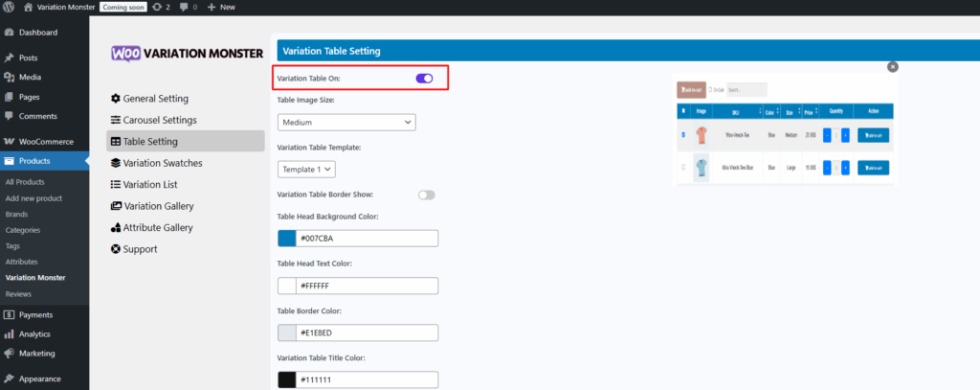Open the updates indicator showing 2
The width and height of the screenshot is (980, 390).
pyautogui.click(x=161, y=7)
